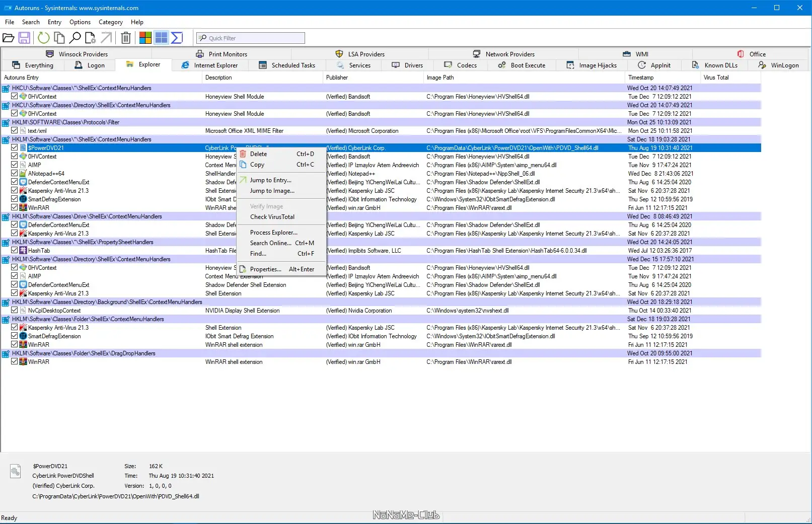Open the Internet Explorer tab
The width and height of the screenshot is (812, 524).
209,65
